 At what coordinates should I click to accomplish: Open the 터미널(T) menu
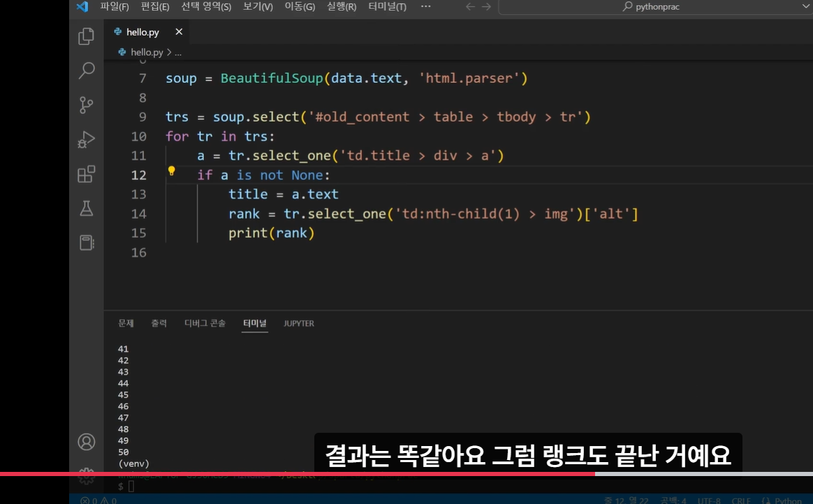pyautogui.click(x=388, y=7)
